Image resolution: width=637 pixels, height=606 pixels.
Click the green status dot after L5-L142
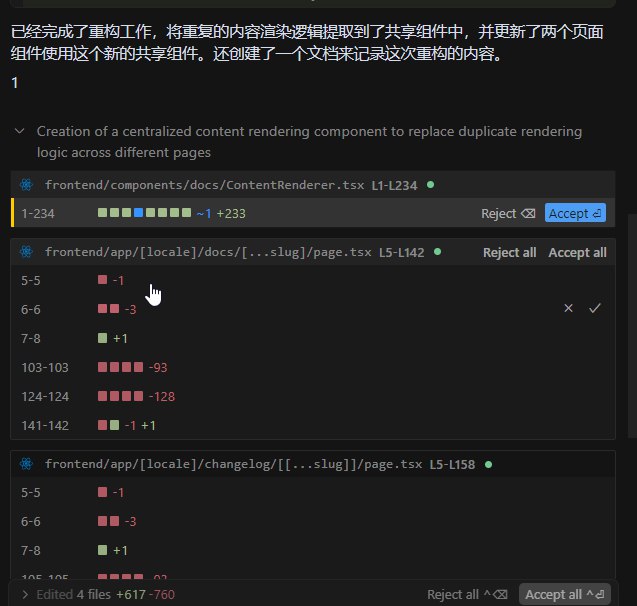click(438, 252)
